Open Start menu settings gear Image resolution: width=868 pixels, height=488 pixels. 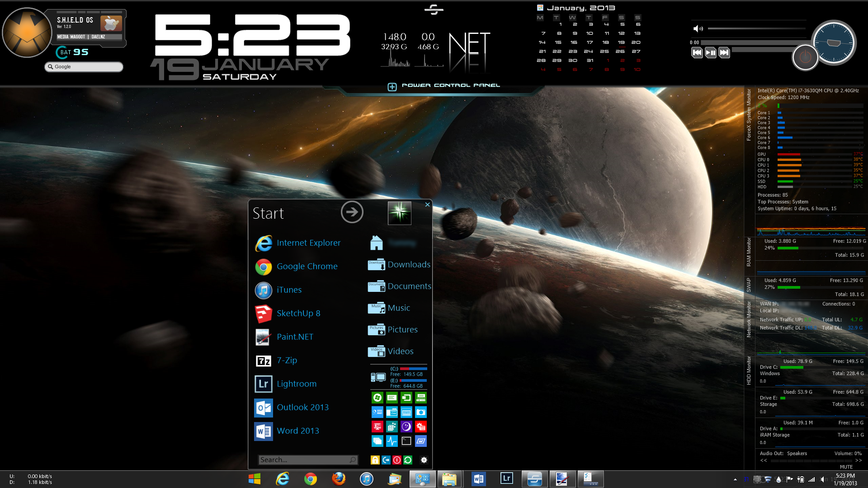pos(424,460)
